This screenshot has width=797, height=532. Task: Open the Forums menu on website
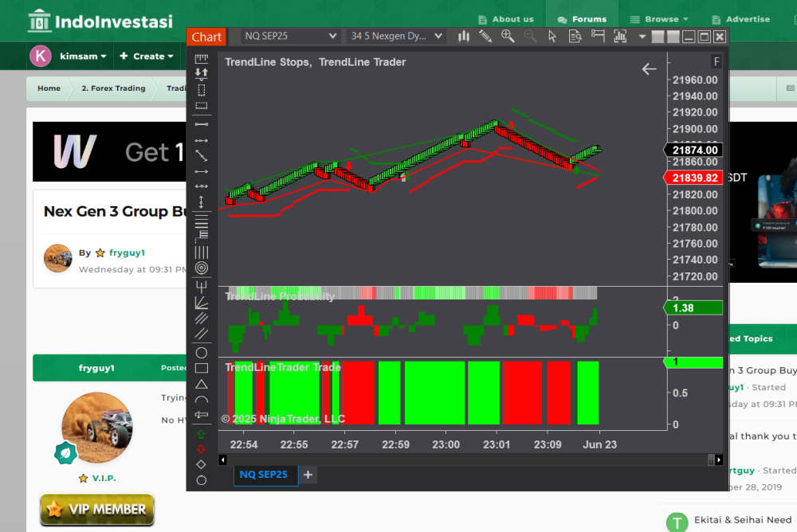[x=582, y=19]
